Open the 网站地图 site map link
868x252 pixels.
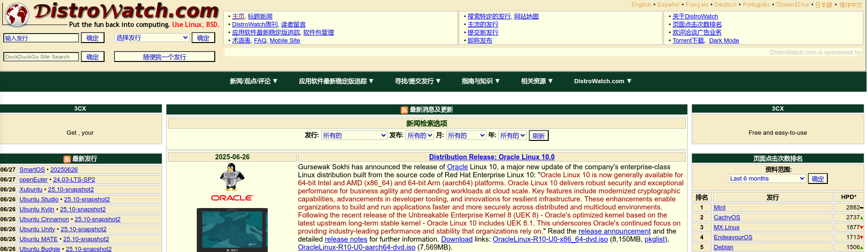tap(526, 17)
